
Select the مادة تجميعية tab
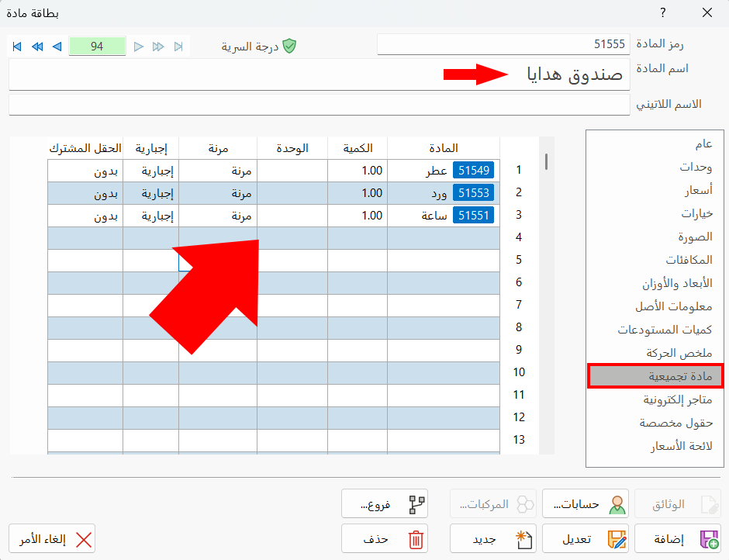coord(655,376)
